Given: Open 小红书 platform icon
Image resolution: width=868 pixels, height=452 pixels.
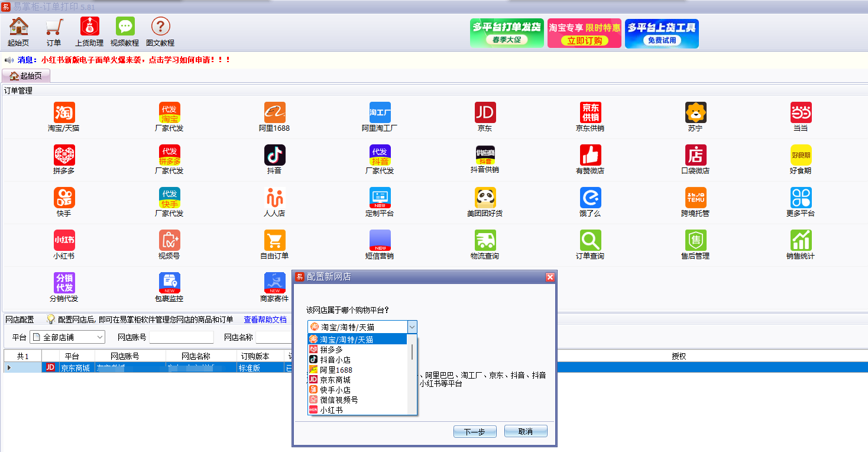Looking at the screenshot, I should (64, 240).
